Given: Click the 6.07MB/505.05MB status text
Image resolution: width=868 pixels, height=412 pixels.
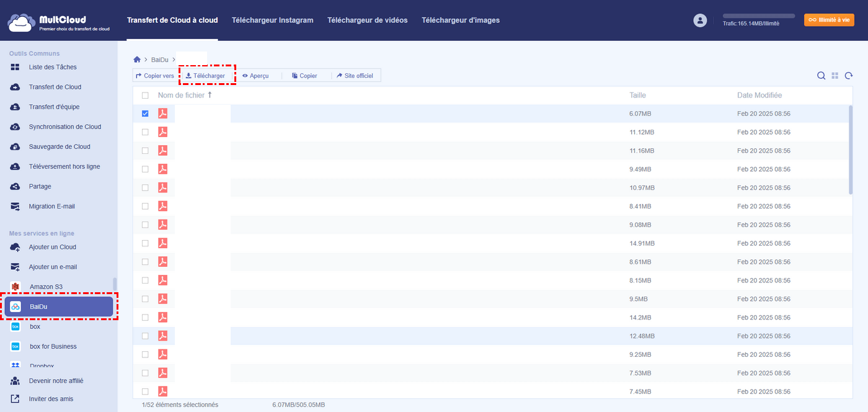Looking at the screenshot, I should coord(299,405).
